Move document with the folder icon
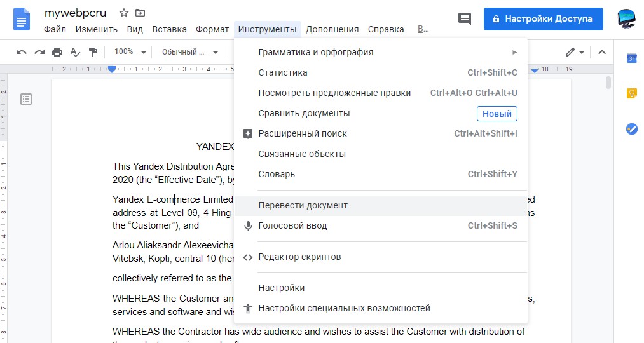The height and width of the screenshot is (343, 644). tap(140, 13)
